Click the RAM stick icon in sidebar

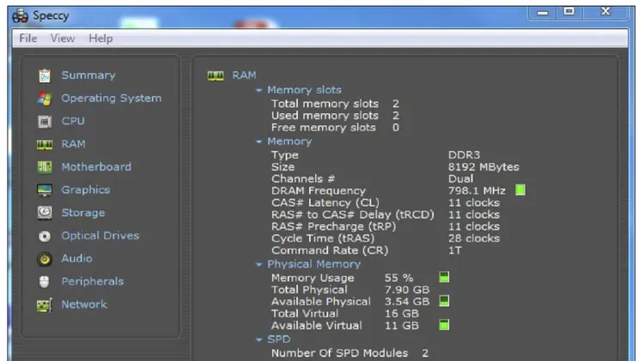click(45, 144)
